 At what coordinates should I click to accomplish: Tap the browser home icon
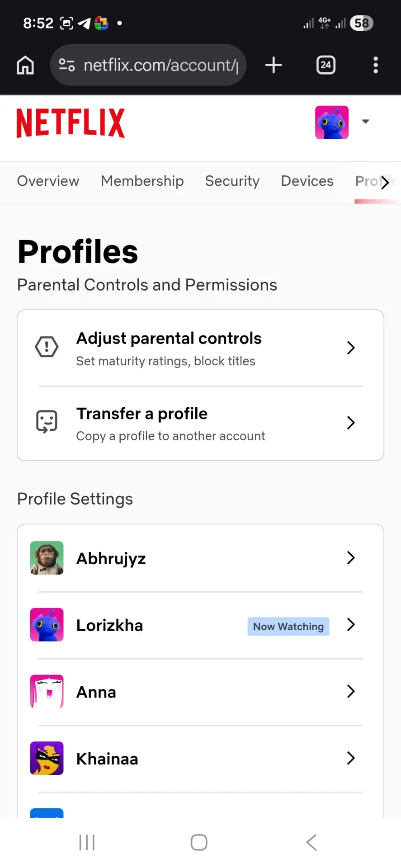click(x=25, y=65)
